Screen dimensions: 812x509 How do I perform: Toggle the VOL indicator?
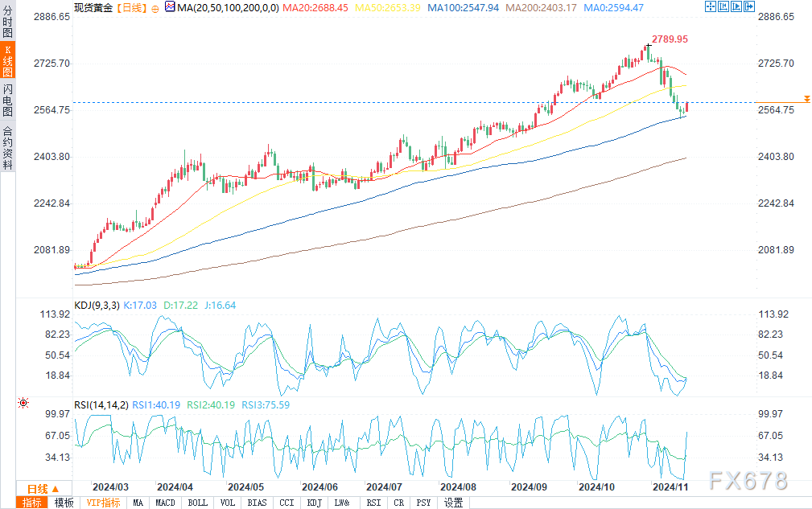[228, 503]
